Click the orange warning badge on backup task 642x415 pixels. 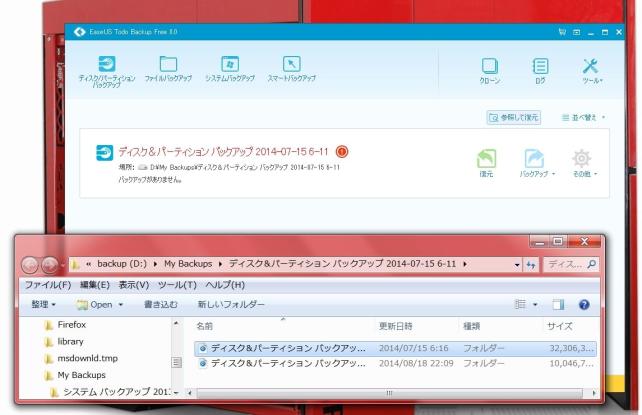tap(342, 152)
